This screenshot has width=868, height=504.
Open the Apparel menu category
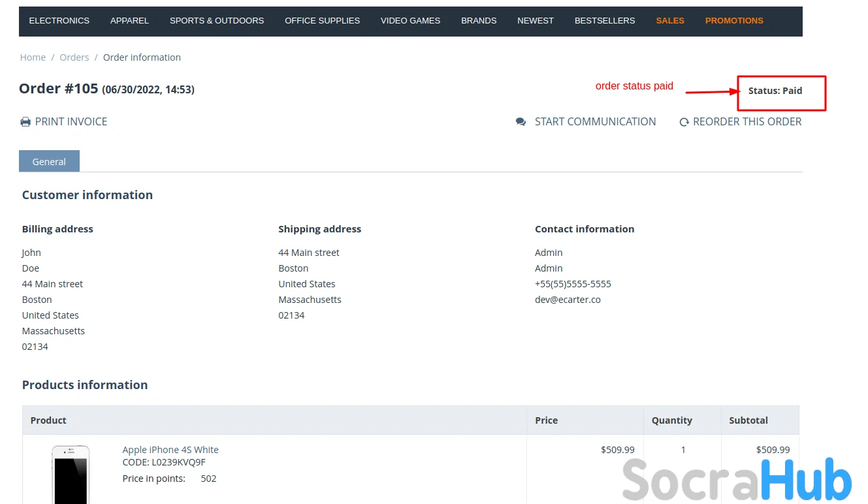pyautogui.click(x=129, y=21)
